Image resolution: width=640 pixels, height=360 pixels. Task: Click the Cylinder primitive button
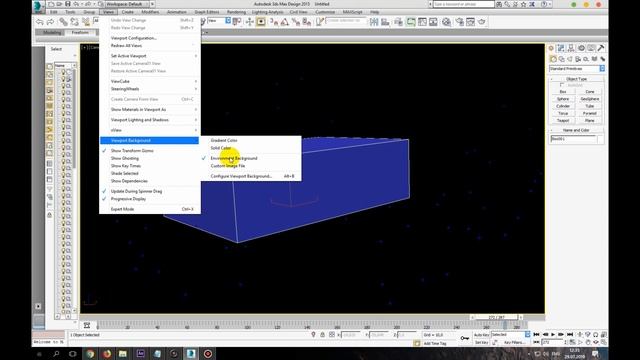coord(563,106)
